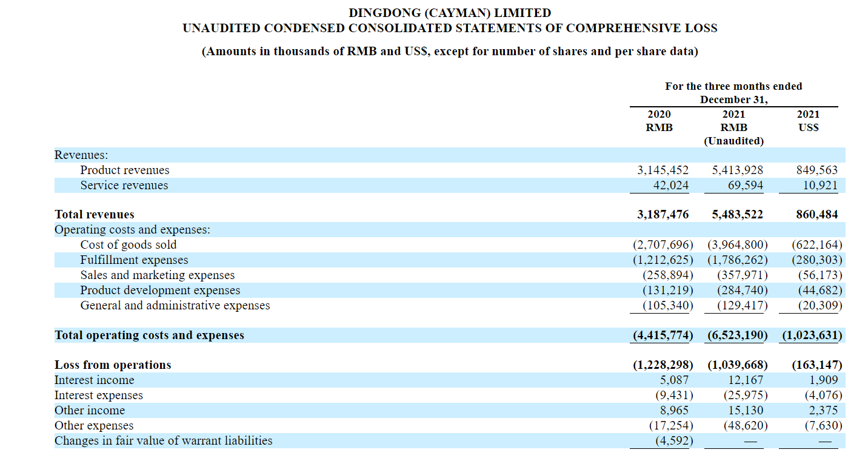The height and width of the screenshot is (458, 868).
Task: Select General and administrative expenses label
Action: click(175, 306)
